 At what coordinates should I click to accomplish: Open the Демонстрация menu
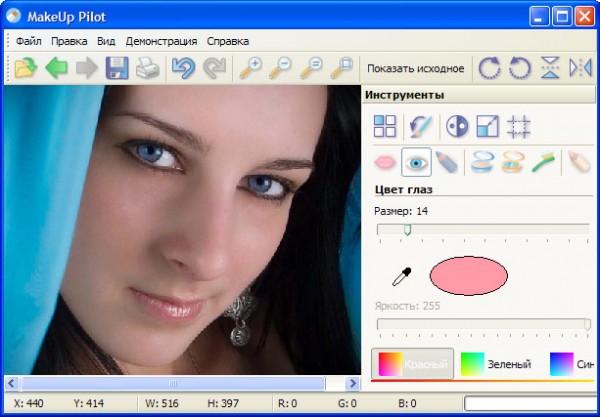[x=161, y=41]
